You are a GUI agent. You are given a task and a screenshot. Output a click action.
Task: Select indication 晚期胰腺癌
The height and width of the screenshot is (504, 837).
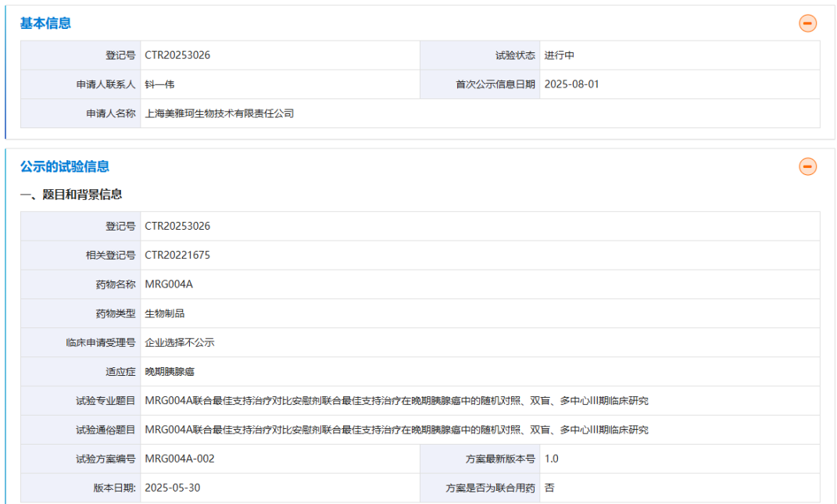click(x=170, y=371)
